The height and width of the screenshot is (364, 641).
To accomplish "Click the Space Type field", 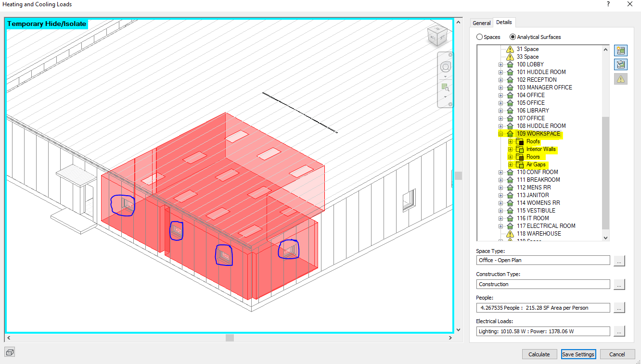I will pos(543,260).
